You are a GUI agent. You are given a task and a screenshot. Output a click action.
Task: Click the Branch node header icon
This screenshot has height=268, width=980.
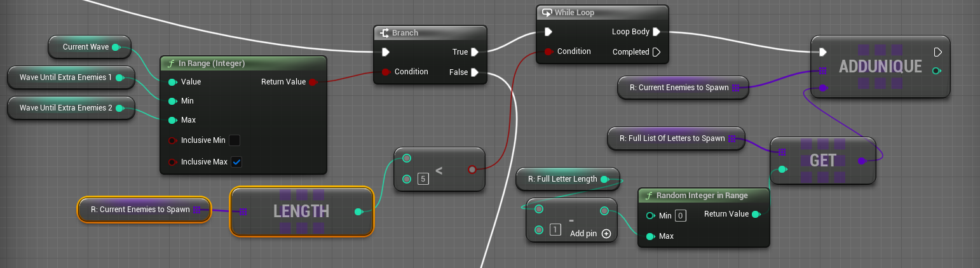coord(384,33)
